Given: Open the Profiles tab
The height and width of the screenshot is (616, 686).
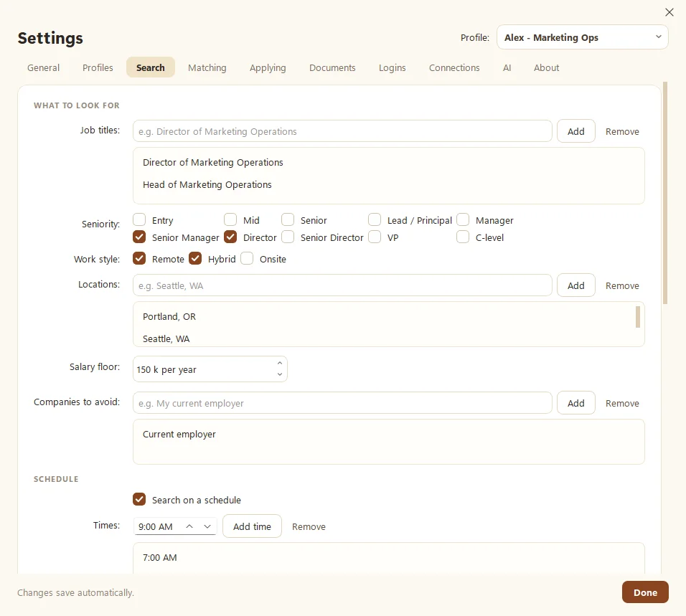Looking at the screenshot, I should [98, 67].
